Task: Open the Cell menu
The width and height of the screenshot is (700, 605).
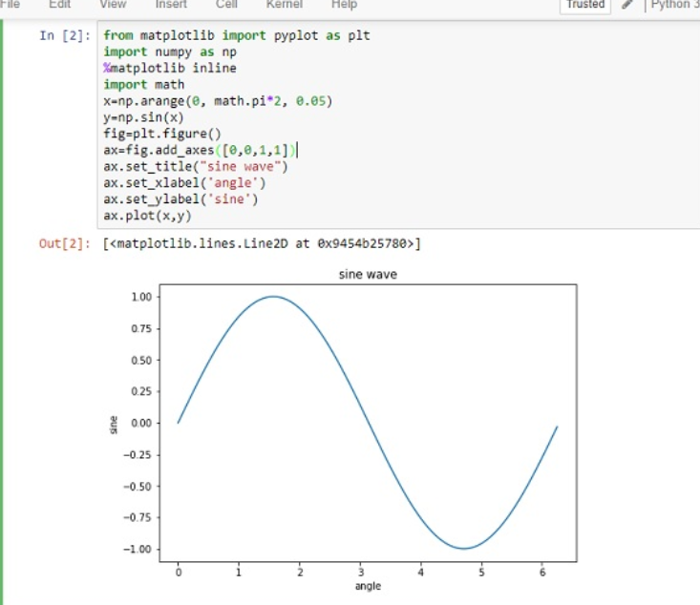Action: click(x=226, y=4)
